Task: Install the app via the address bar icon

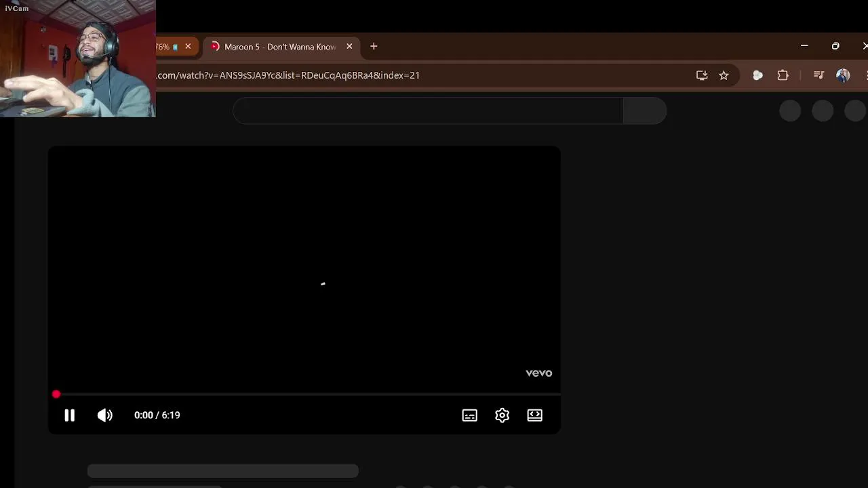Action: (702, 75)
